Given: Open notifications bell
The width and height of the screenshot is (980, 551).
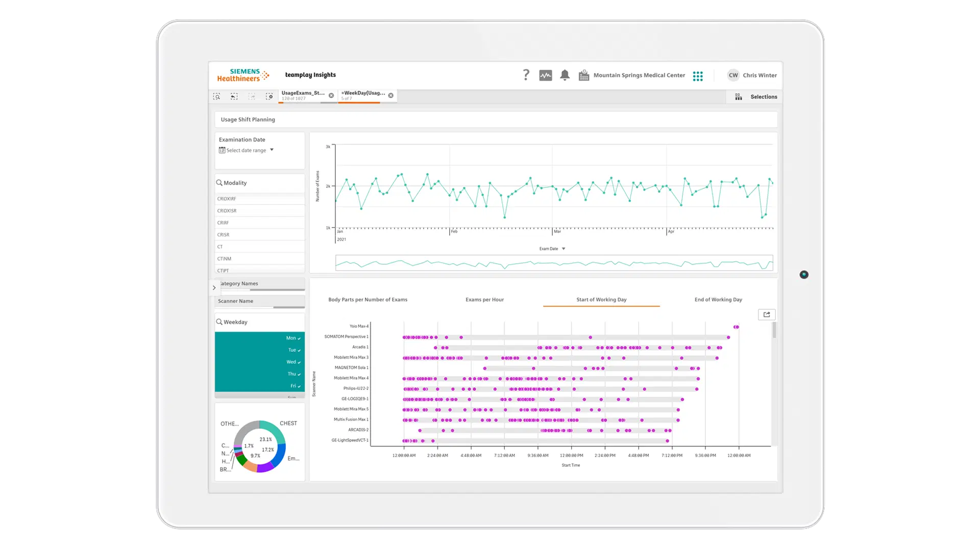Looking at the screenshot, I should [565, 76].
